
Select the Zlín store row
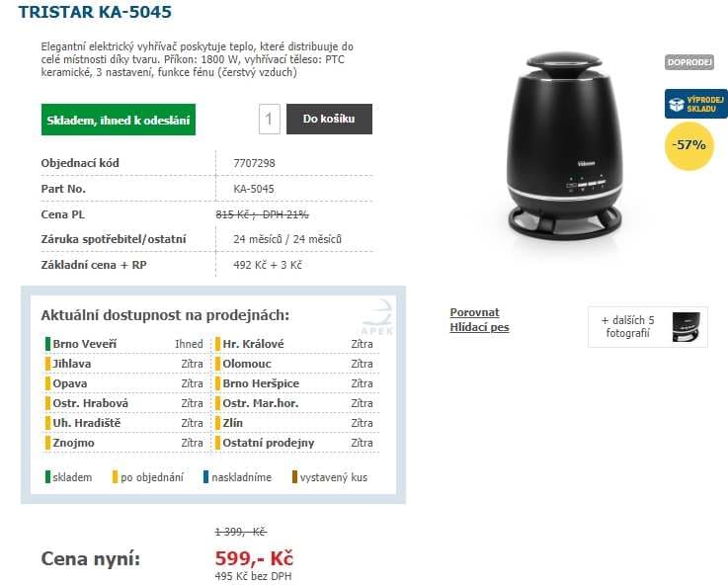pyautogui.click(x=294, y=423)
